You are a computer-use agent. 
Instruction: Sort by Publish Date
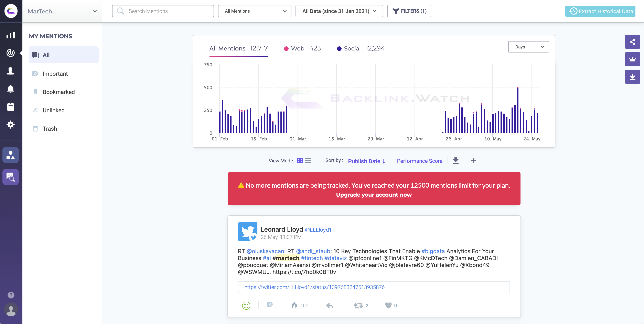click(366, 161)
